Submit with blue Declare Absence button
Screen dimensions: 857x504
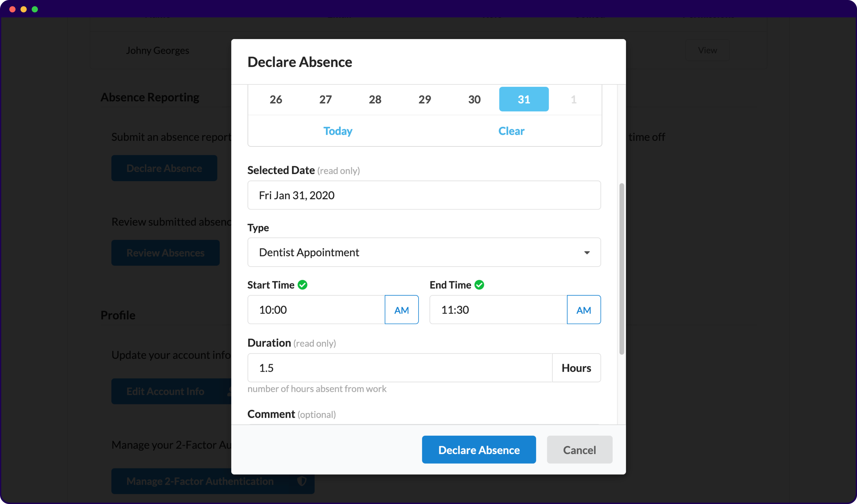(x=478, y=450)
